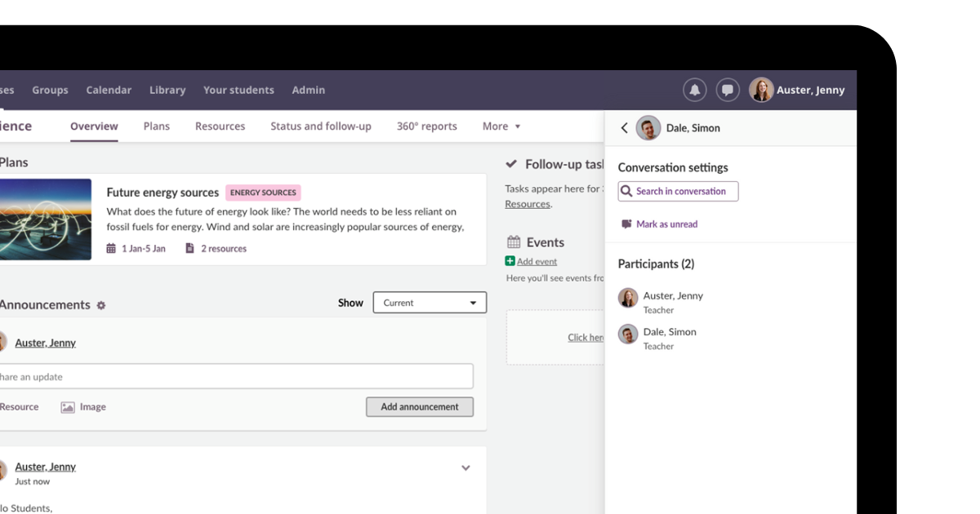
Task: Open the notifications bell icon
Action: [x=695, y=90]
